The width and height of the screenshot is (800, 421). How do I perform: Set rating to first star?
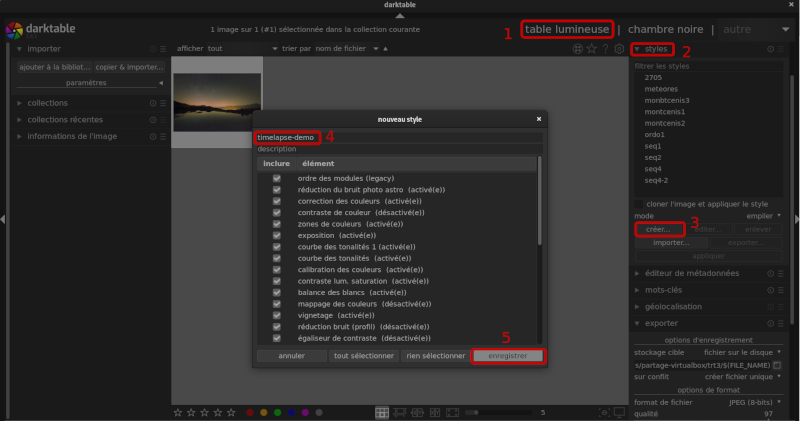coord(178,412)
